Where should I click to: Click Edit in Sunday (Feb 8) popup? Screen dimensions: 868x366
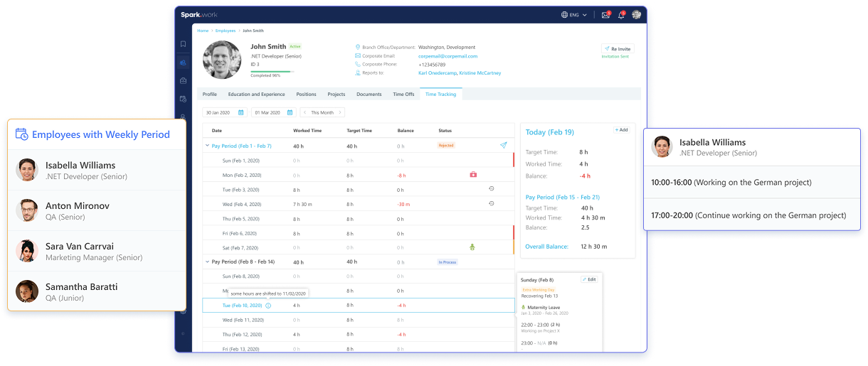589,279
